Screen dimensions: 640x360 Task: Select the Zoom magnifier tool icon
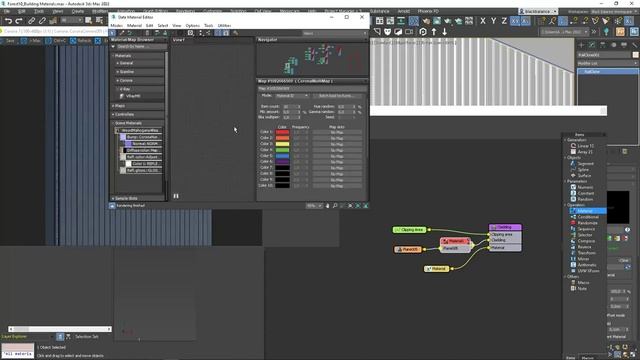pyautogui.click(x=335, y=206)
